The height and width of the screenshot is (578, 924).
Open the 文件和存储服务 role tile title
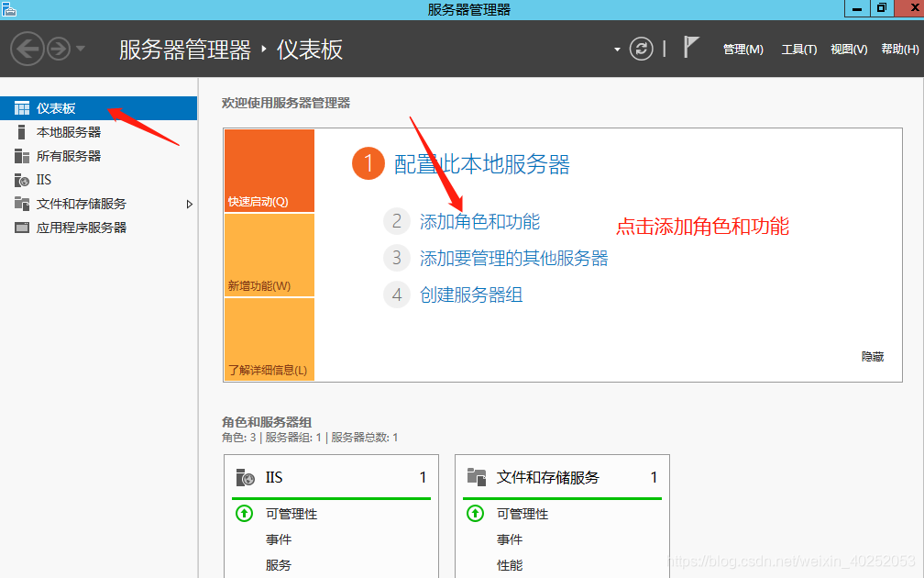tap(547, 477)
